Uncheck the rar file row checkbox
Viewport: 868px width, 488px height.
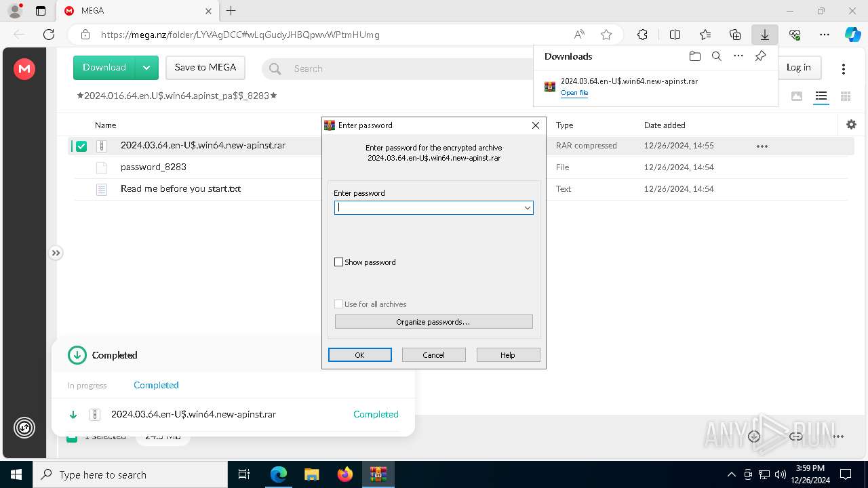coord(81,146)
